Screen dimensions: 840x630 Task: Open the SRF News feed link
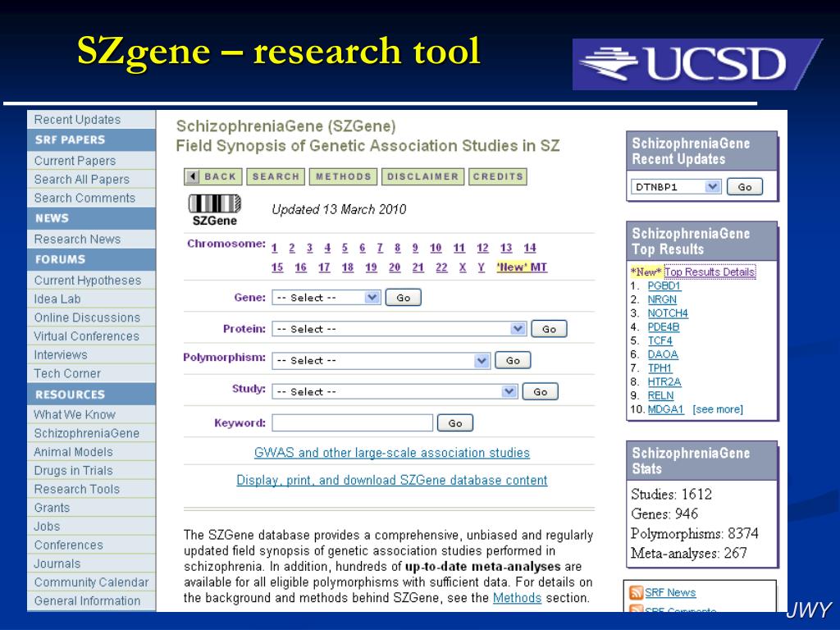[670, 592]
